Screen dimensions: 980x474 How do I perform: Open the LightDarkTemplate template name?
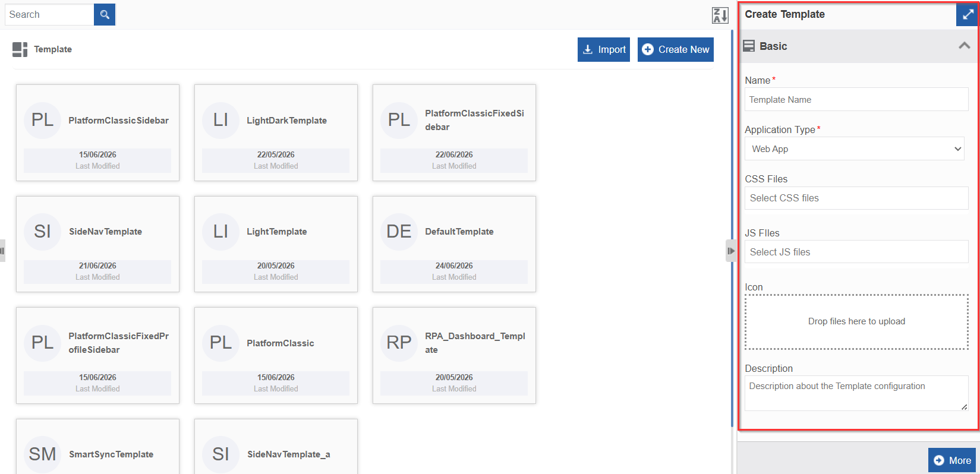286,121
